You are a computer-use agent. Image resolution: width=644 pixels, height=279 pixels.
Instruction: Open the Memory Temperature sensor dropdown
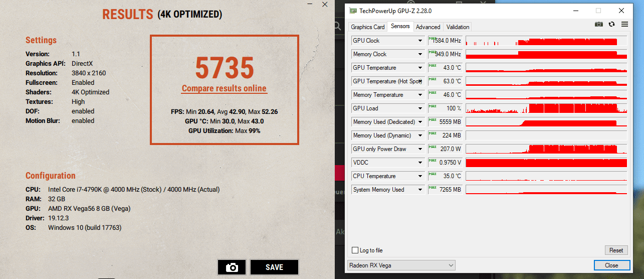coord(420,95)
